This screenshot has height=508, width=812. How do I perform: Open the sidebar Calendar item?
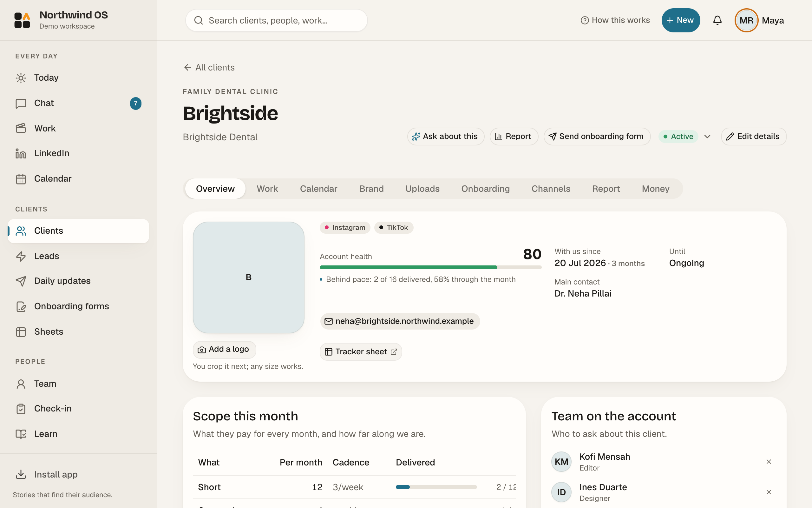pyautogui.click(x=78, y=179)
